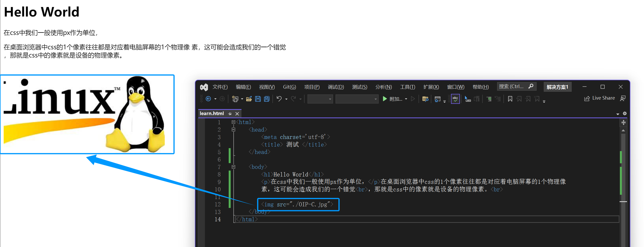
Task: Save the current file with Save icon
Action: 258,99
